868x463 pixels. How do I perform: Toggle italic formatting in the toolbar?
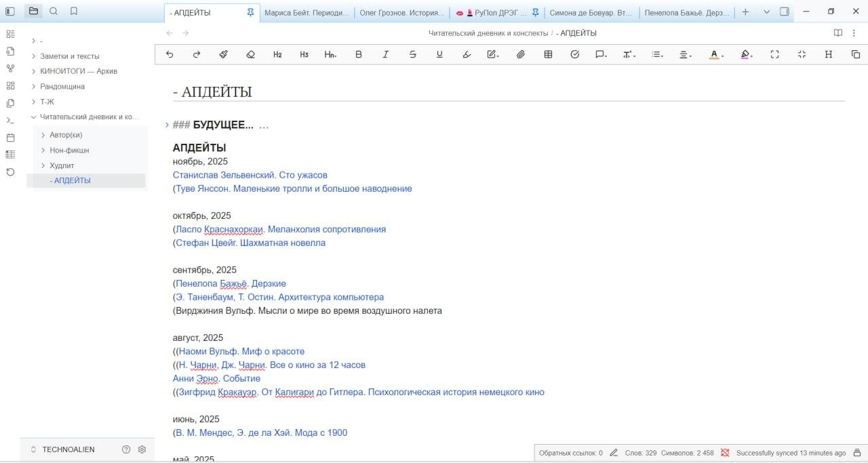386,54
